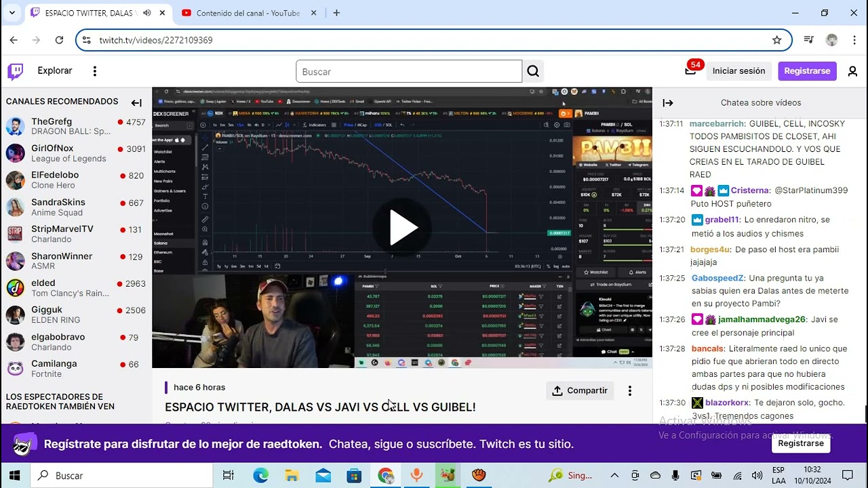Open Windows notification center
Image resolution: width=868 pixels, height=488 pixels.
point(848,475)
